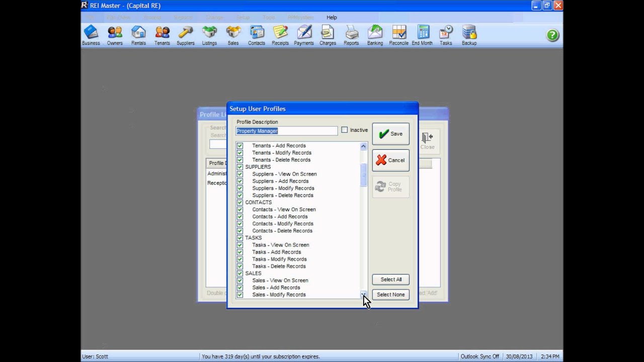Click the green help question mark icon
This screenshot has height=362, width=644.
[x=552, y=35]
